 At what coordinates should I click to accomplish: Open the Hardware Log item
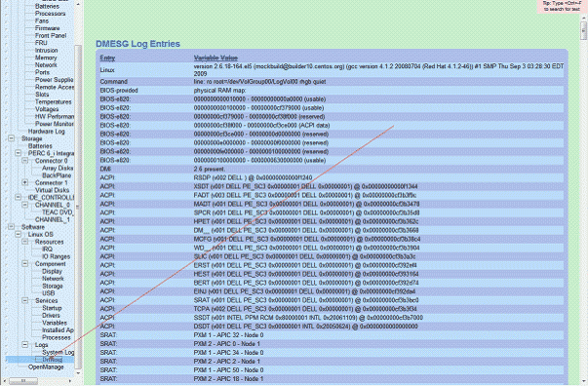47,132
